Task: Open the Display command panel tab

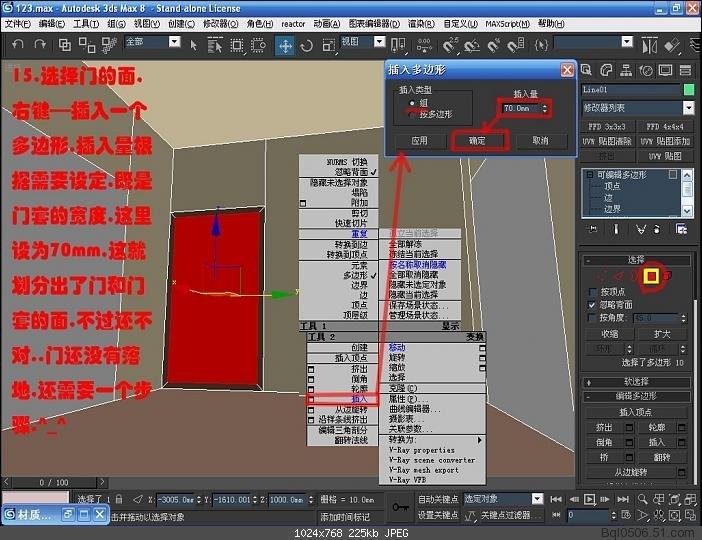Action: point(665,70)
